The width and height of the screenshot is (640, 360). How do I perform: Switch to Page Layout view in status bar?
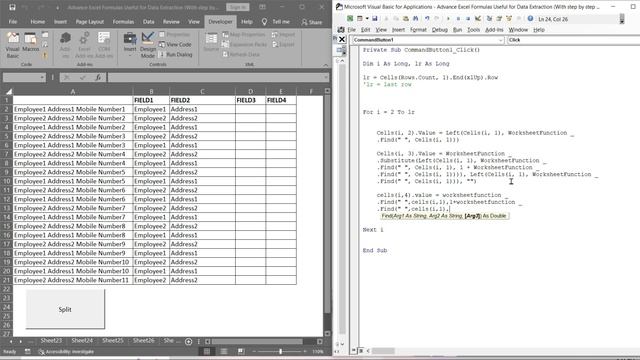pyautogui.click(x=224, y=351)
